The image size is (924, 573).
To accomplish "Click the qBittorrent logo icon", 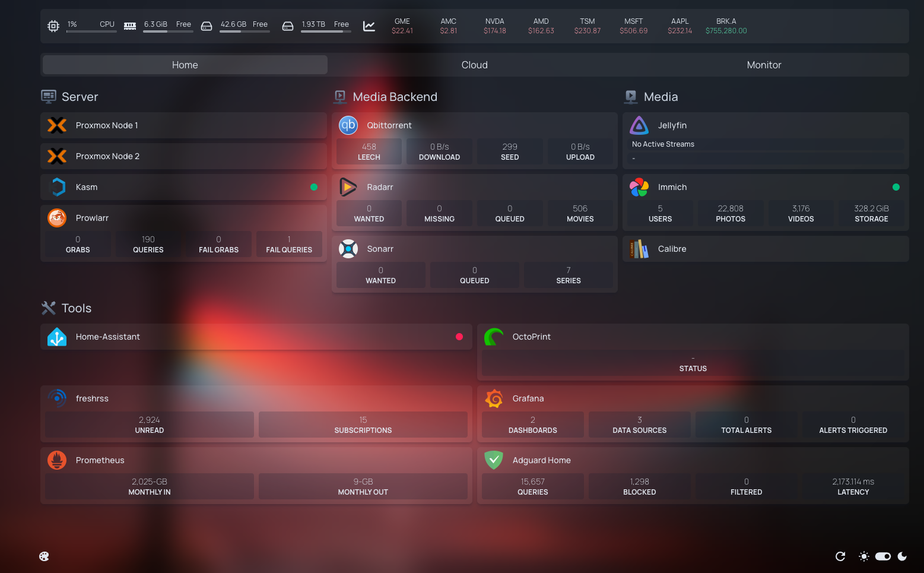I will click(x=348, y=125).
